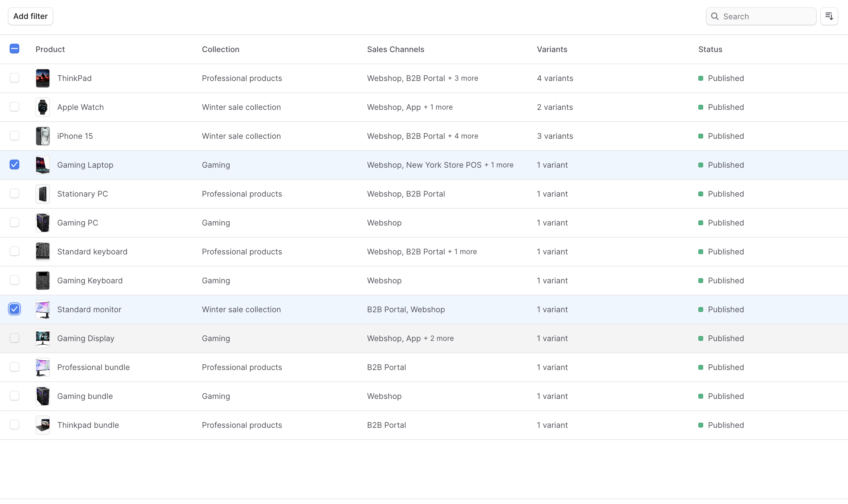Open the Gaming PC product name
Screen dimensions: 848x504
coord(77,223)
